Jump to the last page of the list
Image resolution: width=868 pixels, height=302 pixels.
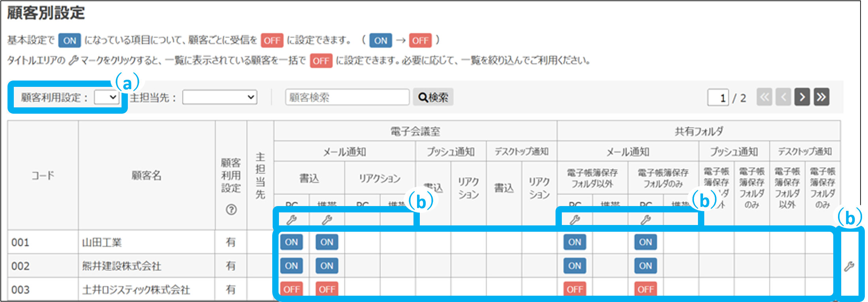(821, 97)
